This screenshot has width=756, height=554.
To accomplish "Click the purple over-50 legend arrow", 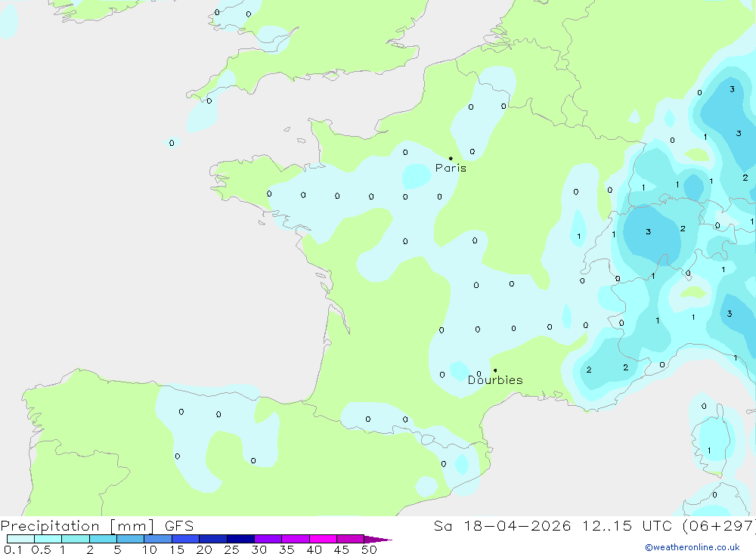I will click(x=378, y=539).
